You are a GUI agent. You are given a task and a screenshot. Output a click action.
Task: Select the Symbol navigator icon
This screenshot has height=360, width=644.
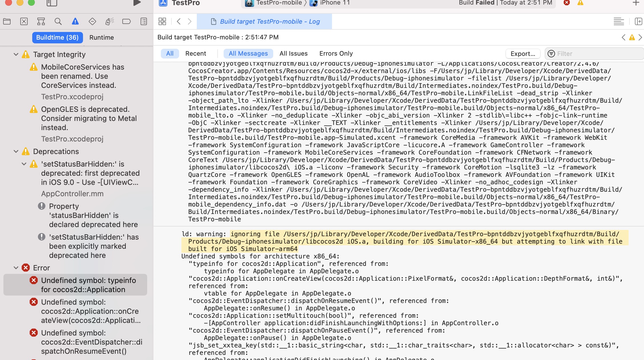(x=41, y=21)
